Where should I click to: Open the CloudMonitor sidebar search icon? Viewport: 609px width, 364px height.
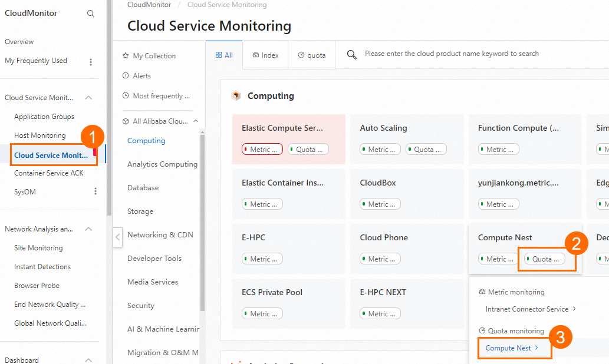[91, 14]
